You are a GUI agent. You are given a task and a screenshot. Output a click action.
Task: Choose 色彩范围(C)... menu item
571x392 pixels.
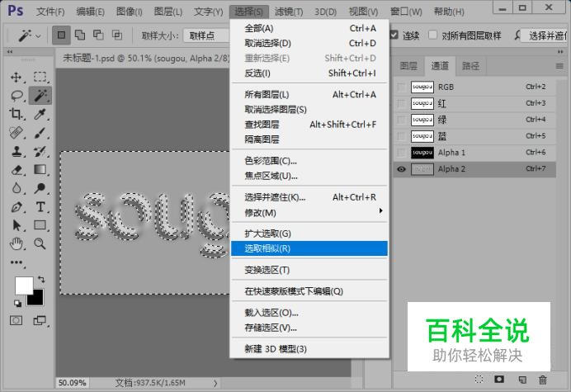(309, 161)
